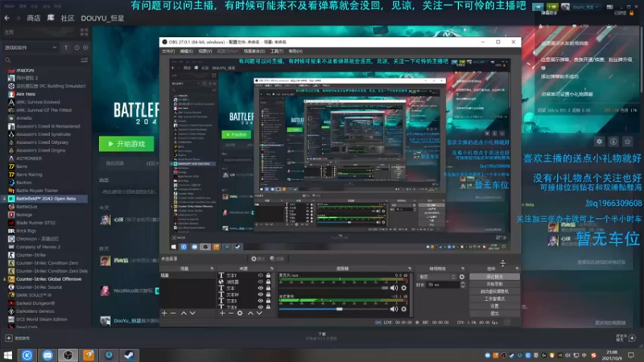The width and height of the screenshot is (644, 362).
Task: Adjust the transition duration stepper arrows
Action: point(463,285)
